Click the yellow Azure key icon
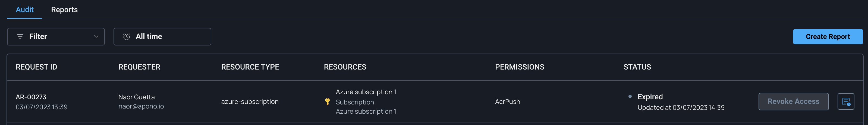The width and height of the screenshot is (868, 125). 327,101
